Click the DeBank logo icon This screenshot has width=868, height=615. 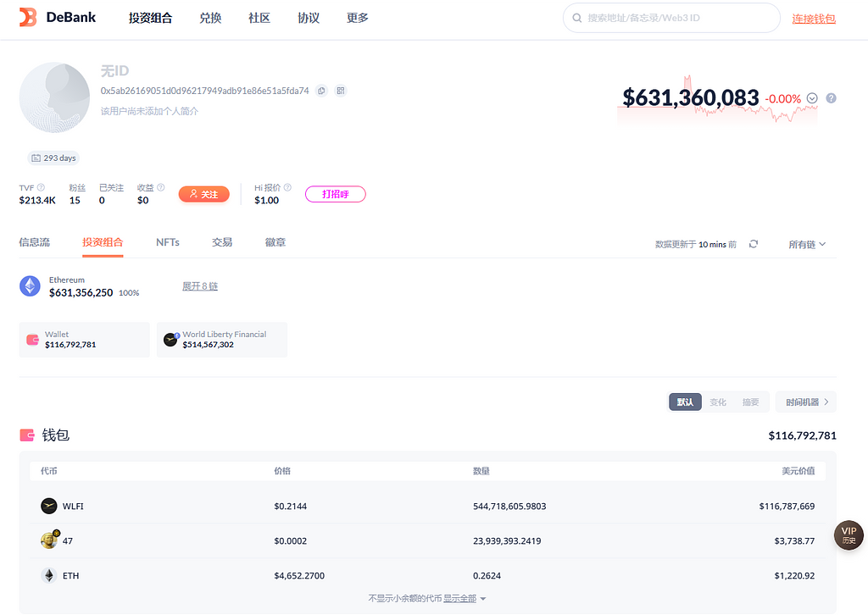coord(28,18)
